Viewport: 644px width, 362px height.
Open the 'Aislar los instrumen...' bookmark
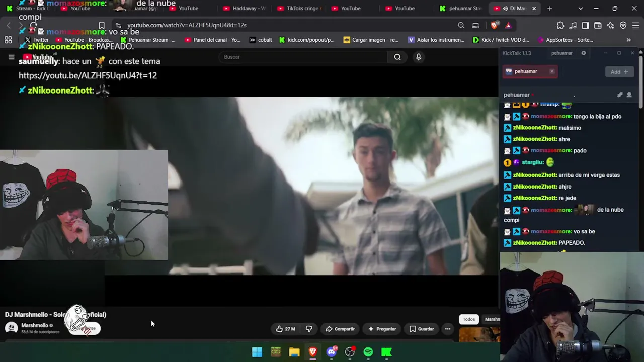436,40
